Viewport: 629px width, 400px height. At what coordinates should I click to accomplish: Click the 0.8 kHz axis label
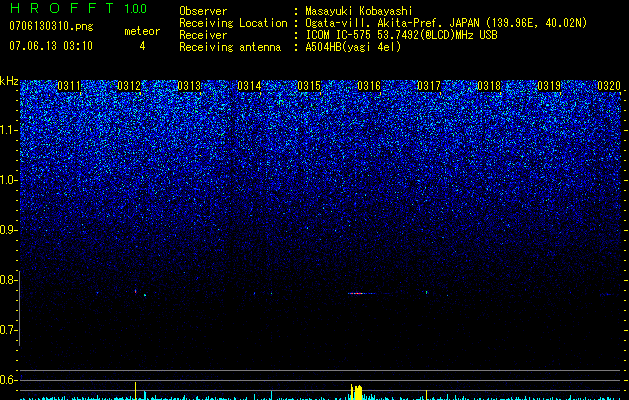[x=8, y=280]
